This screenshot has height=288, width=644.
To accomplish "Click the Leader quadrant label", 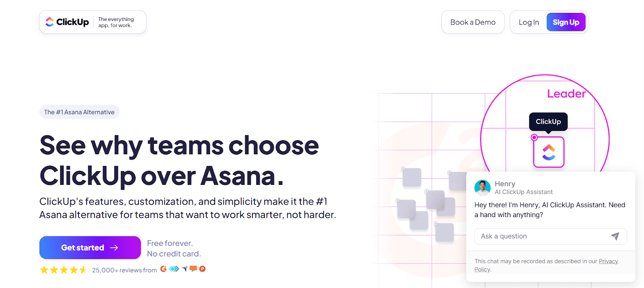I will (566, 94).
